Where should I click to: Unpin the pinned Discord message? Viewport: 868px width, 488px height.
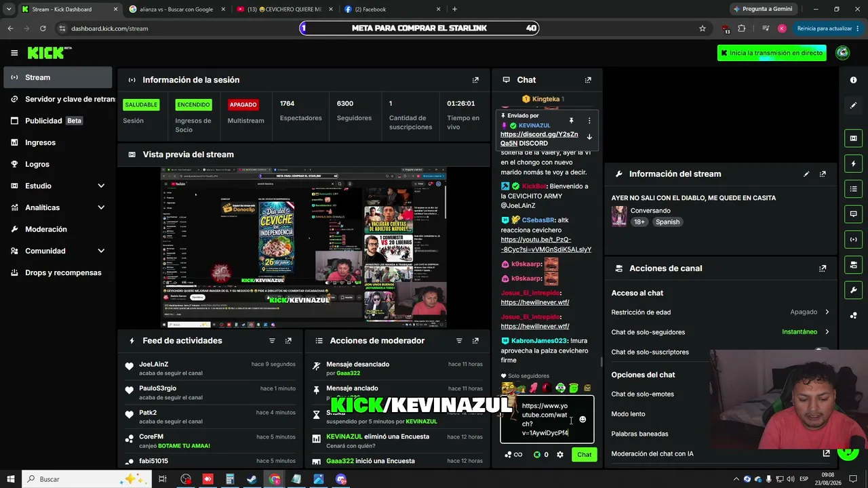[571, 121]
